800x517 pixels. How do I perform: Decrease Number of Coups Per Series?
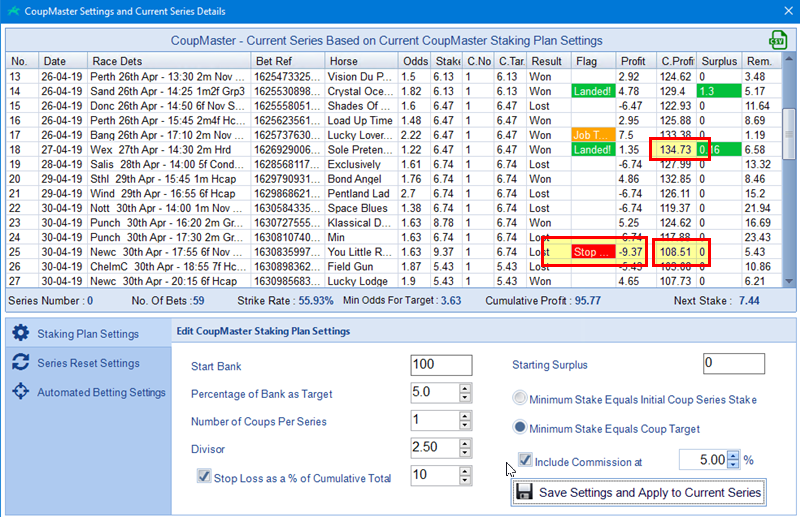pyautogui.click(x=464, y=425)
